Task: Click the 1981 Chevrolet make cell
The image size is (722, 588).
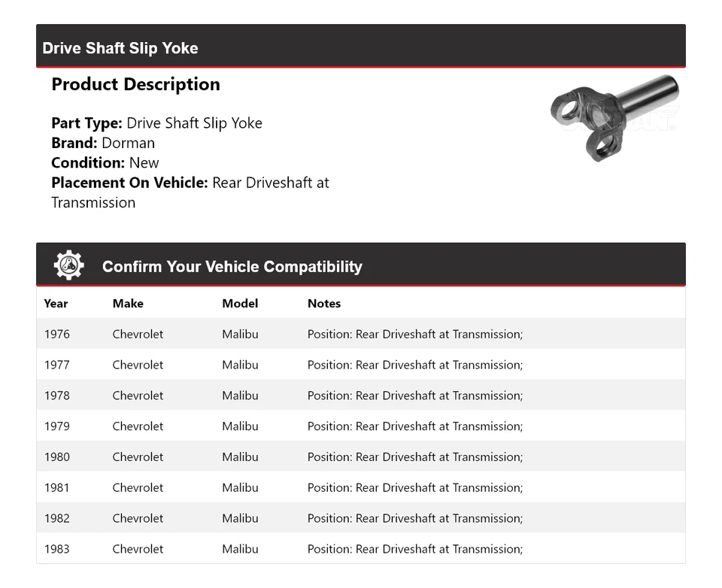Action: coord(138,488)
